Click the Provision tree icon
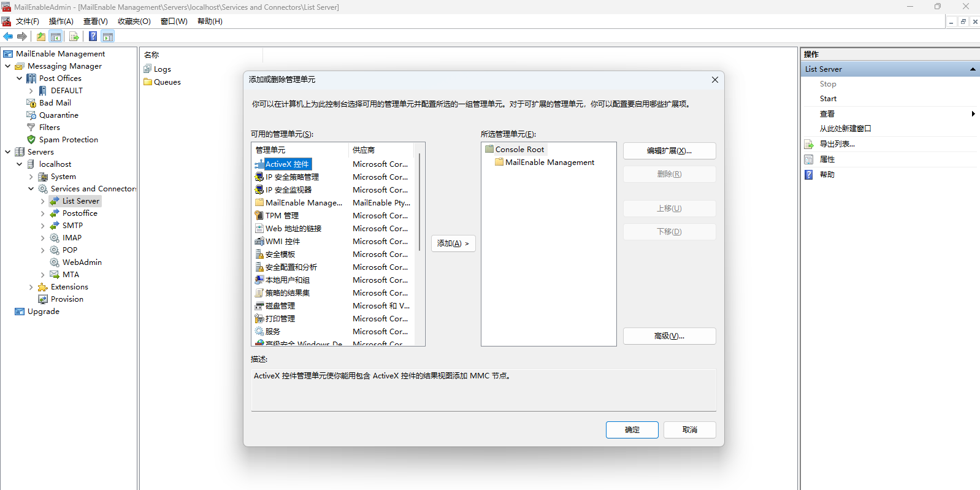 click(43, 299)
